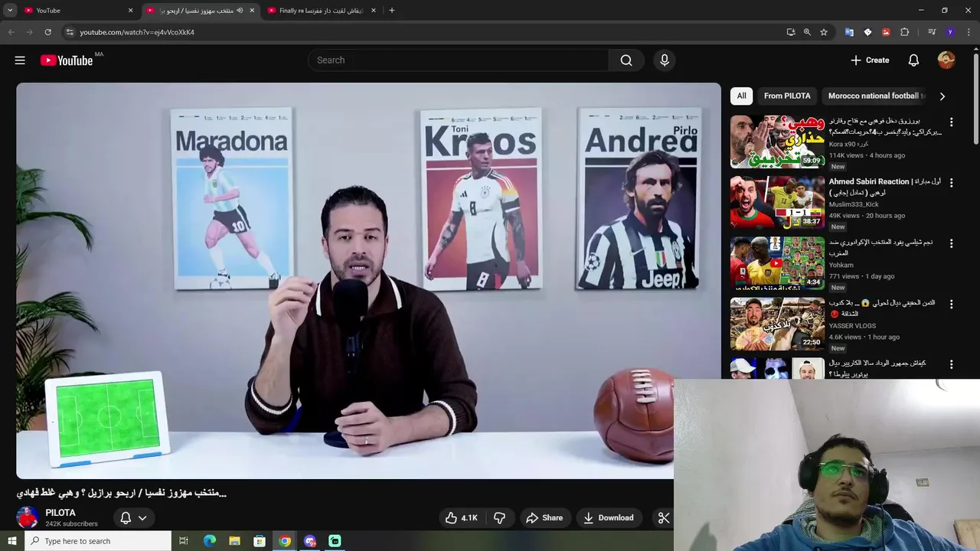The width and height of the screenshot is (980, 551).
Task: Open media controls in Chrome toolbar
Action: coord(932,32)
